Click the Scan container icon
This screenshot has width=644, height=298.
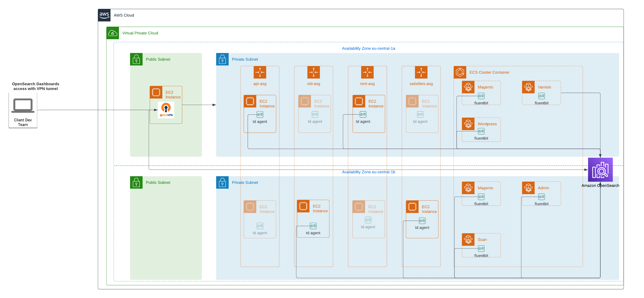point(468,240)
